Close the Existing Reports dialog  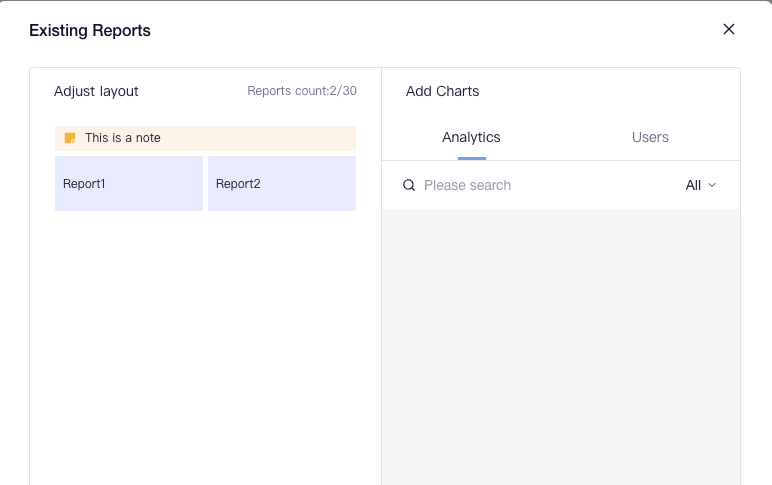729,29
